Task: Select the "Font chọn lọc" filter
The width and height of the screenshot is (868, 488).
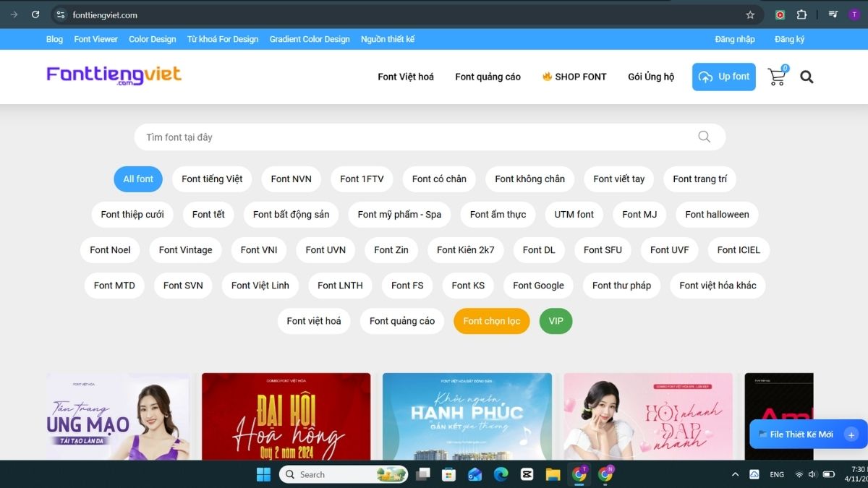Action: pyautogui.click(x=491, y=321)
